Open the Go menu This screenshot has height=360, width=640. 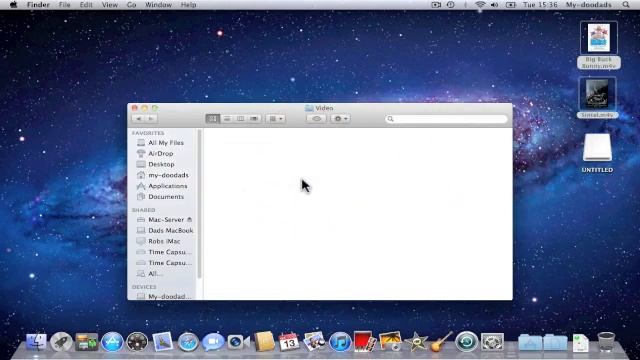click(131, 5)
